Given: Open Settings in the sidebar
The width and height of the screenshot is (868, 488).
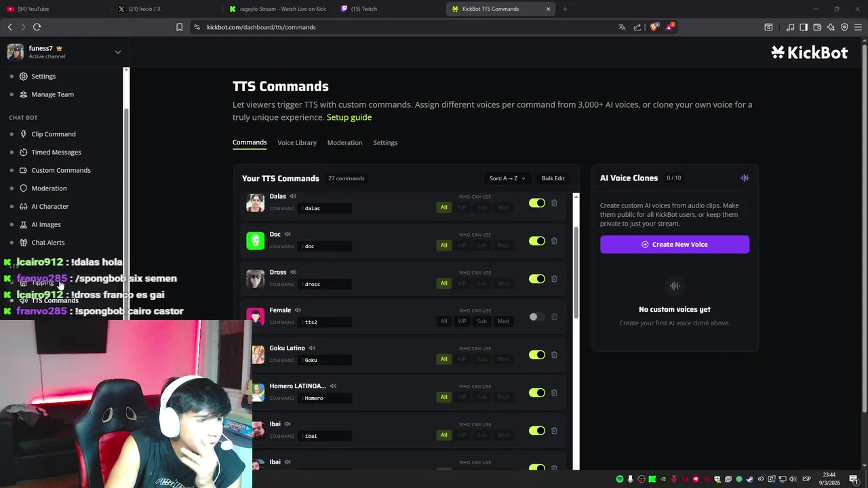Looking at the screenshot, I should [43, 76].
